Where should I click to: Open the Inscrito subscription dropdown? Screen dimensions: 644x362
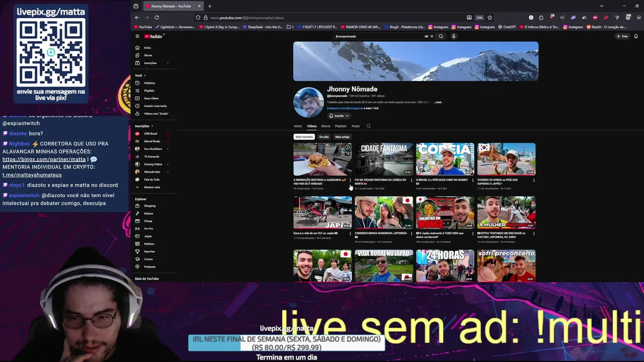339,116
